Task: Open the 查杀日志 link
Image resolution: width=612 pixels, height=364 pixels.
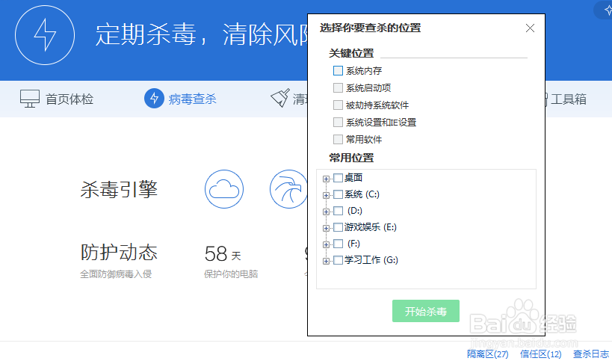Action: 590,354
